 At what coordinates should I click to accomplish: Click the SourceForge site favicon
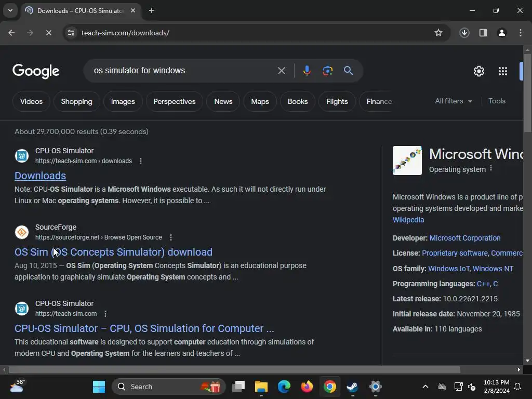coord(22,232)
